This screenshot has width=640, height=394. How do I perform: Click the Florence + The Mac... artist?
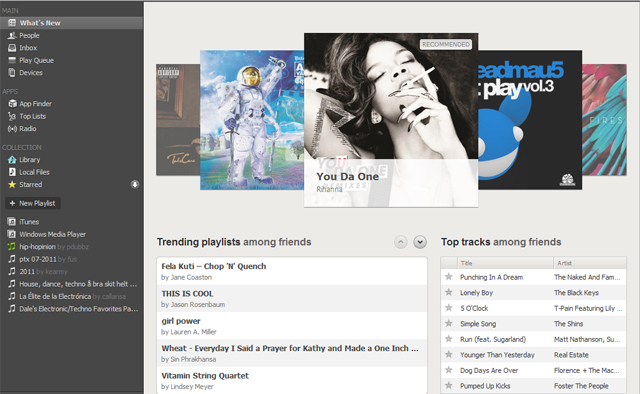point(587,370)
